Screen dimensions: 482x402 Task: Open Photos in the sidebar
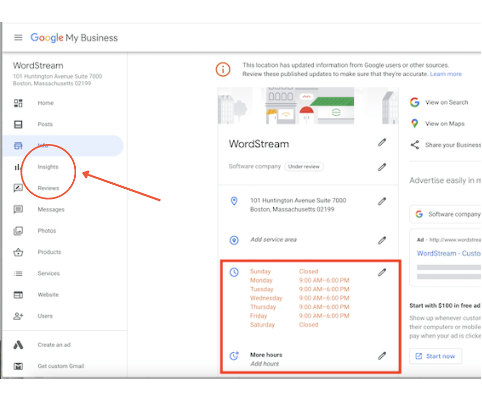47,231
